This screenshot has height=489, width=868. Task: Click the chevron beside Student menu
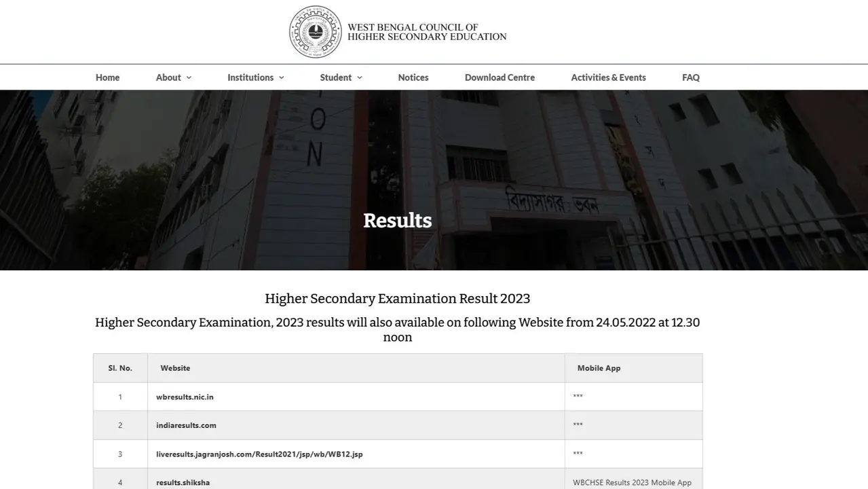point(360,77)
